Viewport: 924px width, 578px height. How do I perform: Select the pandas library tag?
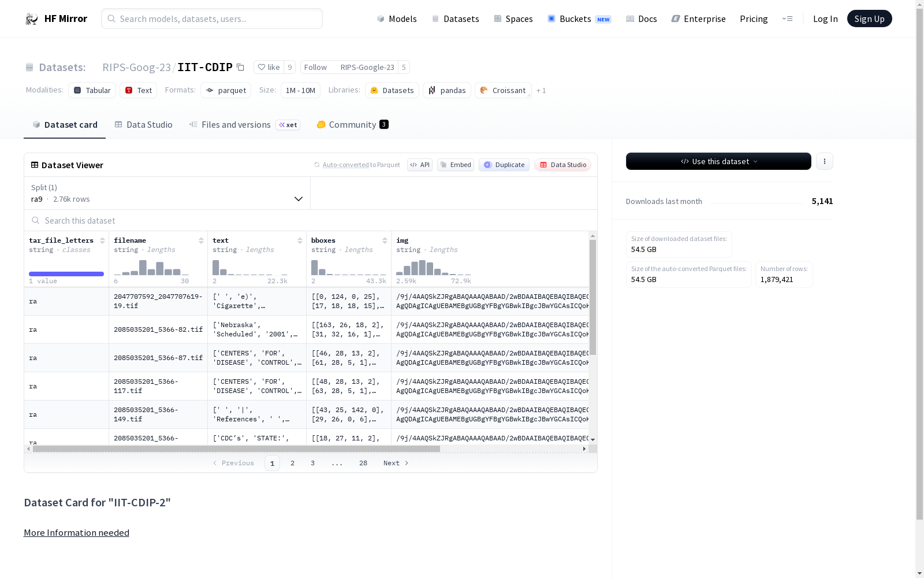[447, 90]
